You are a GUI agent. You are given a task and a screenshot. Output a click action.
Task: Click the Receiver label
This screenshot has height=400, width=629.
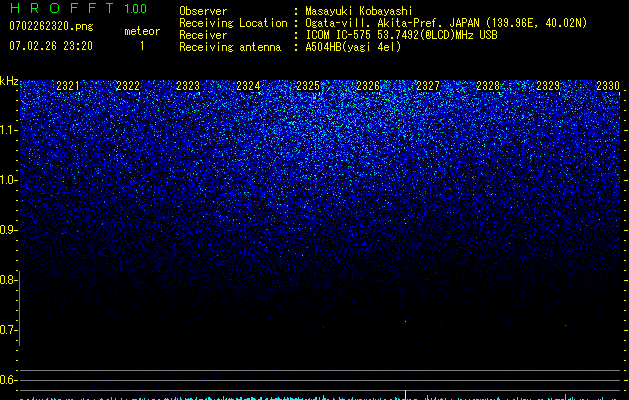pos(203,35)
